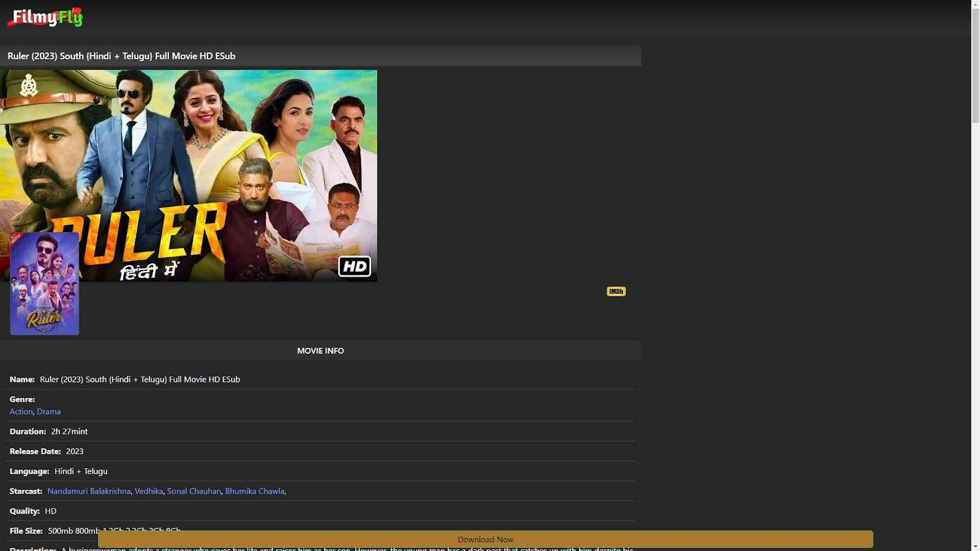
Task: Click the FilmyFly site logo
Action: pyautogui.click(x=45, y=18)
